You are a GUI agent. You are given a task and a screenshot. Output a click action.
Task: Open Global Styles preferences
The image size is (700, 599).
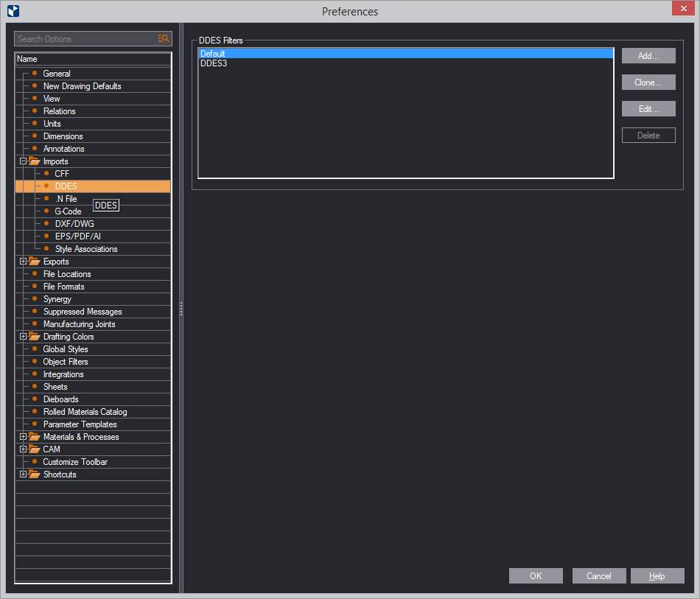coord(66,349)
